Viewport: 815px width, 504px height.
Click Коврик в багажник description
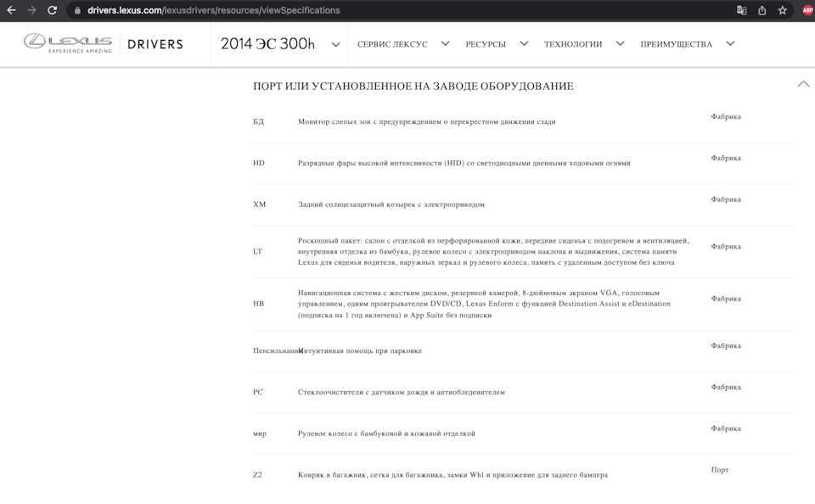tap(452, 475)
